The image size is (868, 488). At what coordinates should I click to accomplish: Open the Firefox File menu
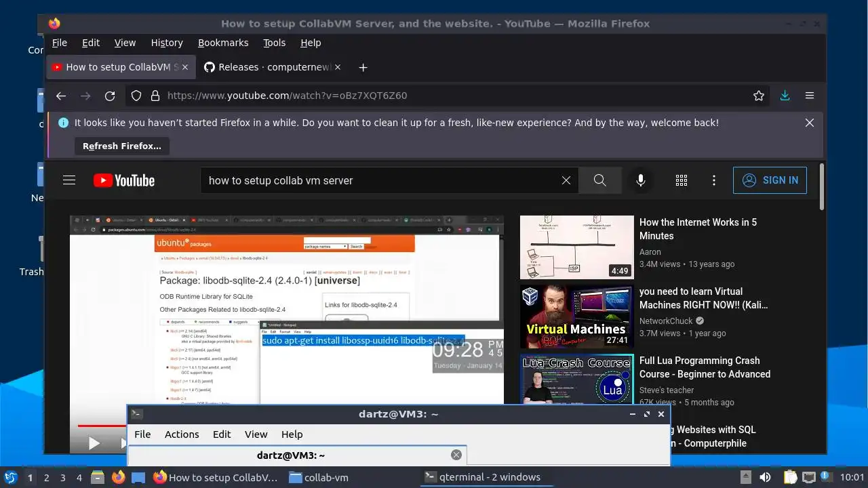pos(60,43)
